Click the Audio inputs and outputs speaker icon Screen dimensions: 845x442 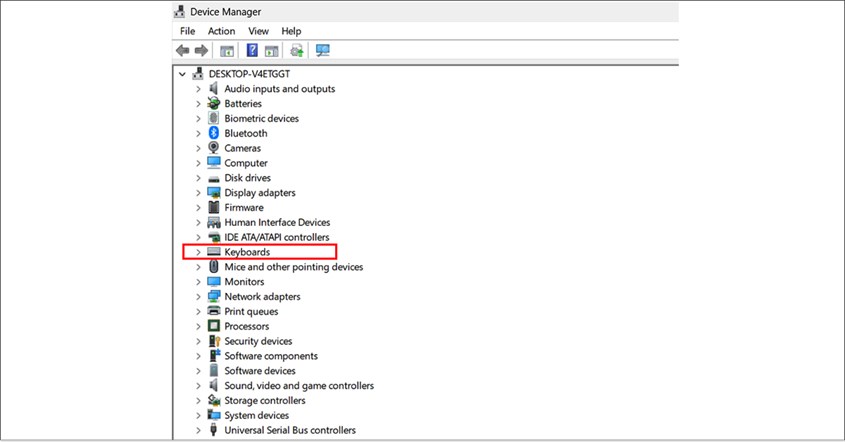click(x=214, y=88)
